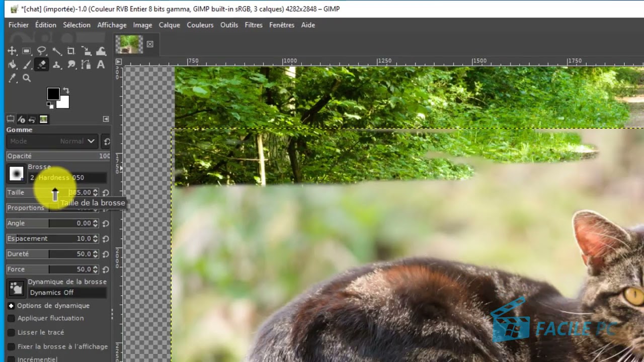Image resolution: width=644 pixels, height=362 pixels.
Task: Click the white background color swatch
Action: point(64,103)
